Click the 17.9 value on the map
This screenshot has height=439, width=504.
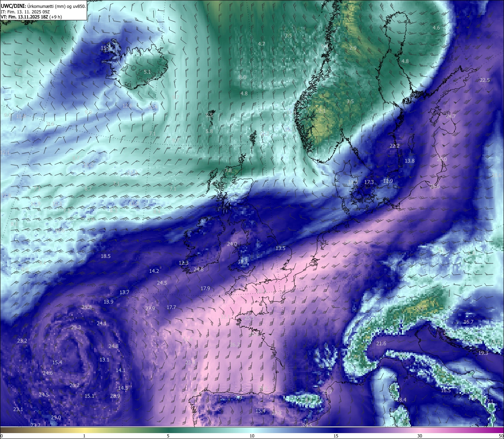point(205,288)
